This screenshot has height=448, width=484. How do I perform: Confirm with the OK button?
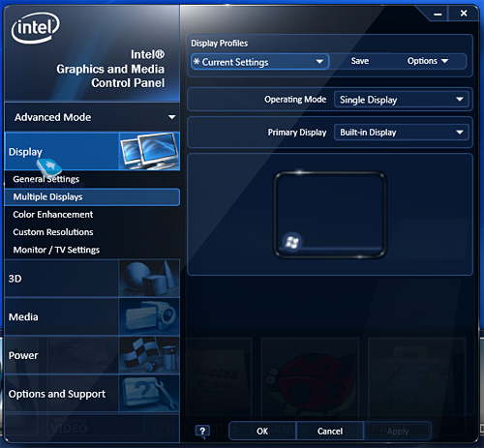click(262, 432)
